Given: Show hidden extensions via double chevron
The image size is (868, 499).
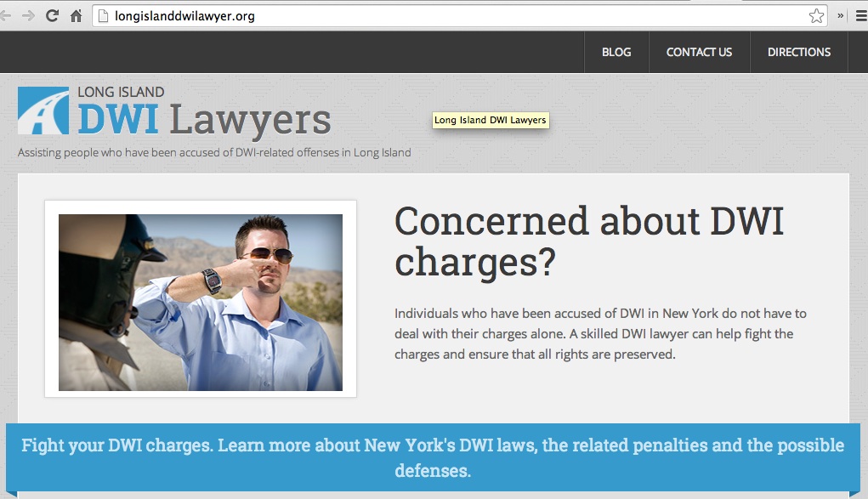Looking at the screenshot, I should [840, 16].
